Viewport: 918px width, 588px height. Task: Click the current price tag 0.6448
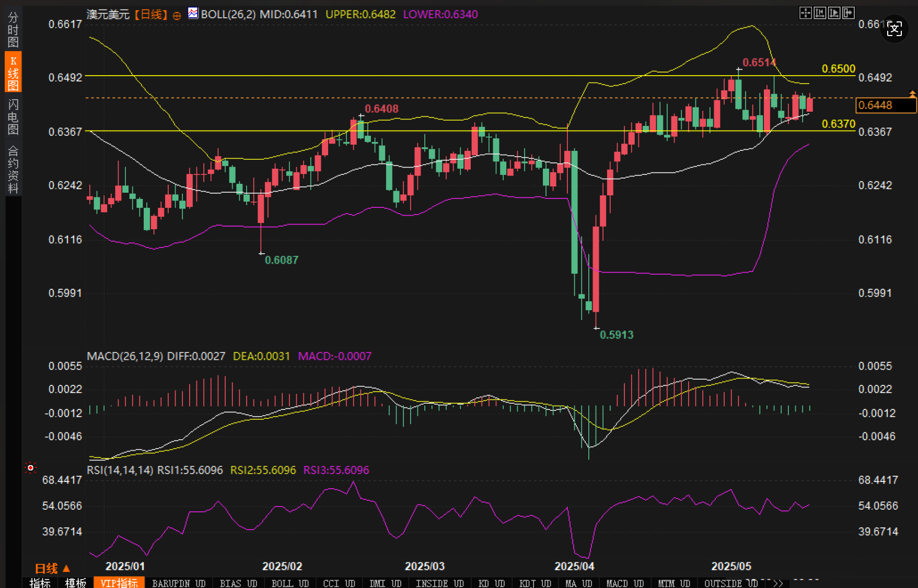[886, 105]
